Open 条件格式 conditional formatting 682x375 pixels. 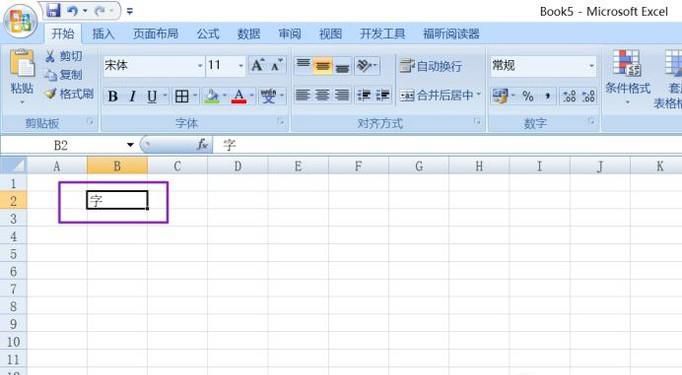[x=628, y=77]
